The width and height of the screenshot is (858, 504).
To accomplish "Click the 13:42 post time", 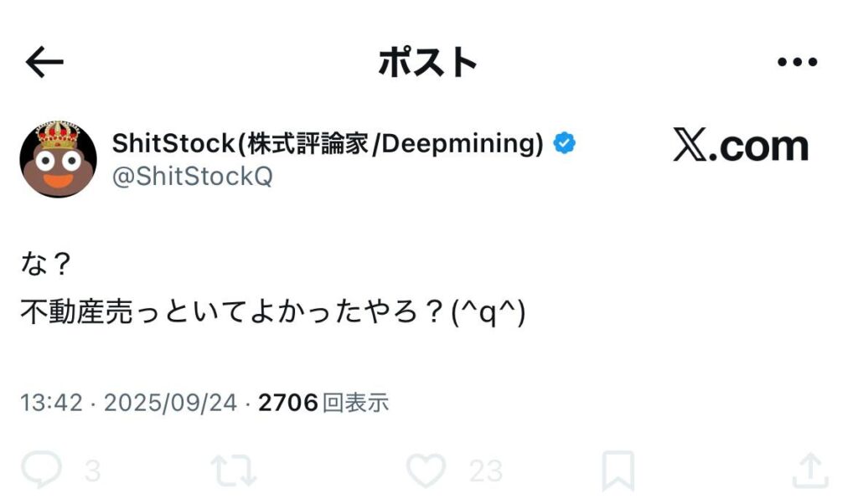I will [51, 403].
